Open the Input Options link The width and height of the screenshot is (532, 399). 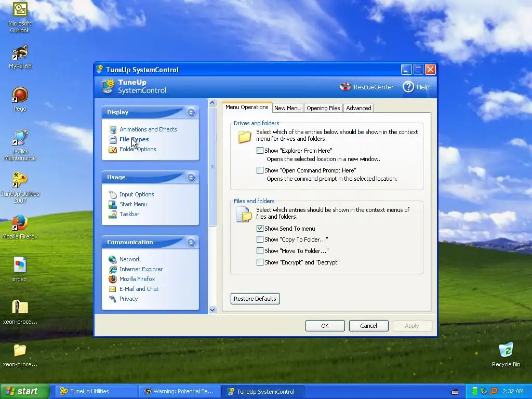point(137,194)
